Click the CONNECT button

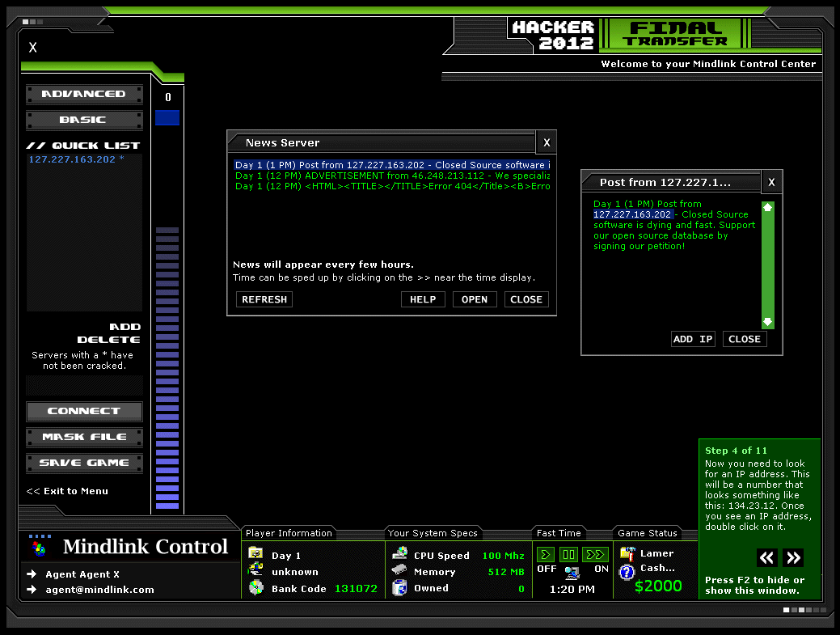84,411
